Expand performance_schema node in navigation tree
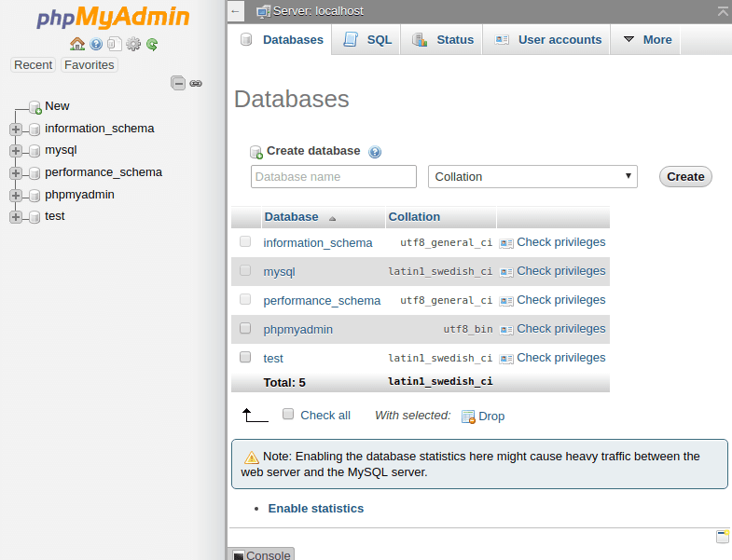This screenshot has width=732, height=560. [16, 173]
